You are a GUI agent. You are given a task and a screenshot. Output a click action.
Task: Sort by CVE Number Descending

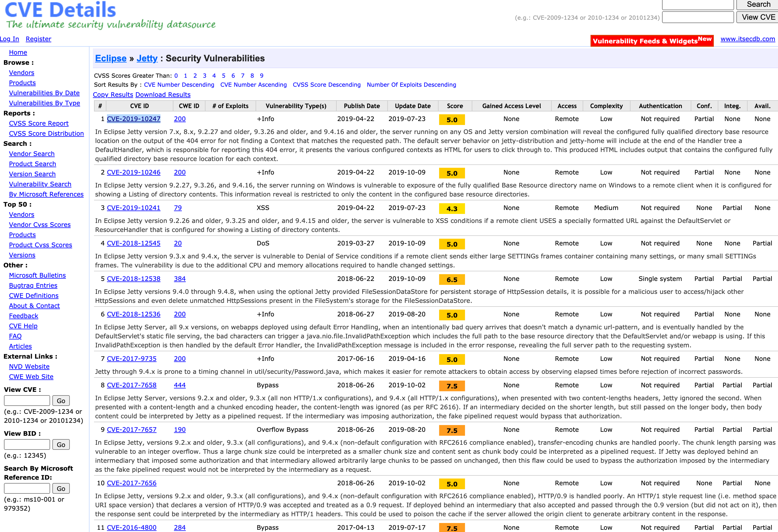(179, 85)
